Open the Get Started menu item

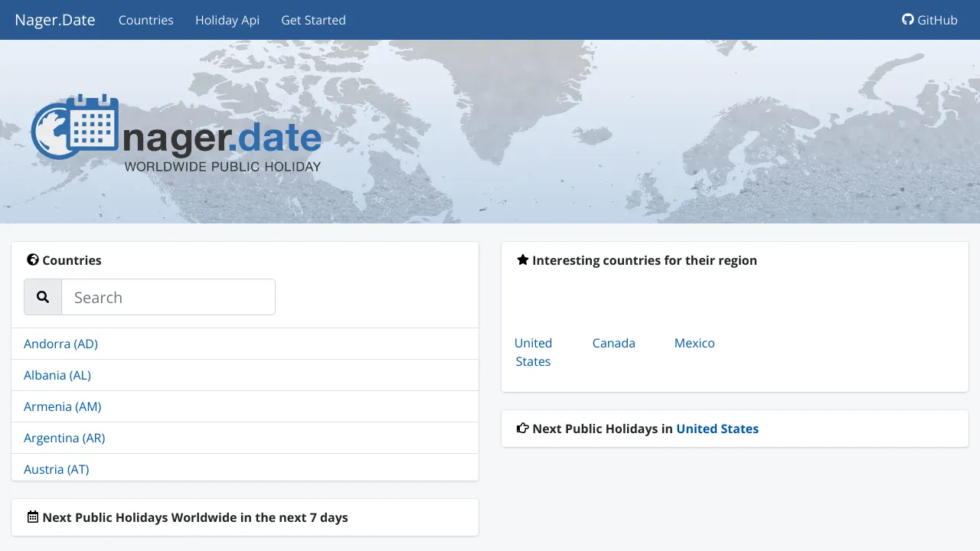313,20
